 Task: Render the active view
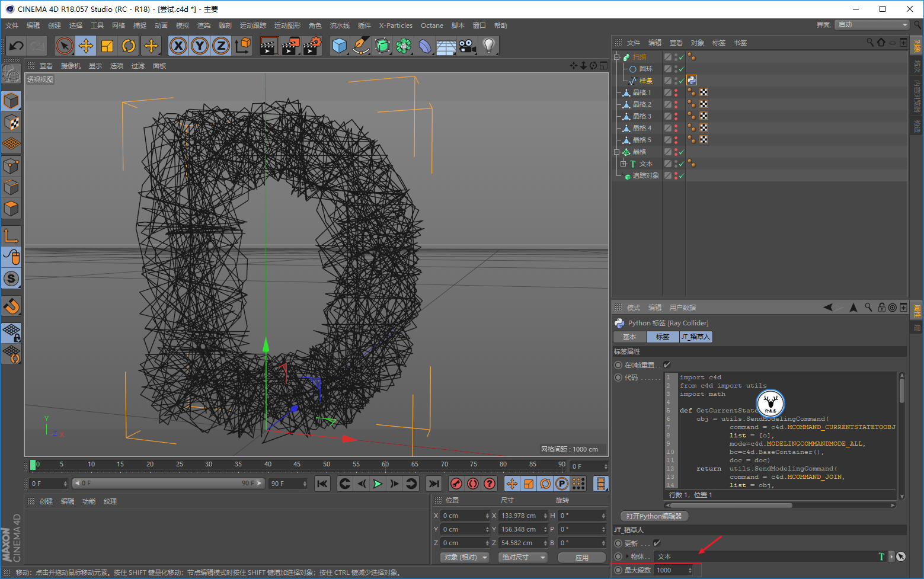coord(269,46)
